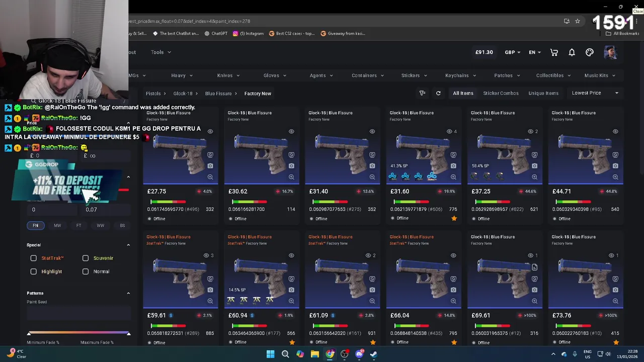The height and width of the screenshot is (362, 644).
Task: Click the Pistols breadcrumb link
Action: tap(153, 94)
